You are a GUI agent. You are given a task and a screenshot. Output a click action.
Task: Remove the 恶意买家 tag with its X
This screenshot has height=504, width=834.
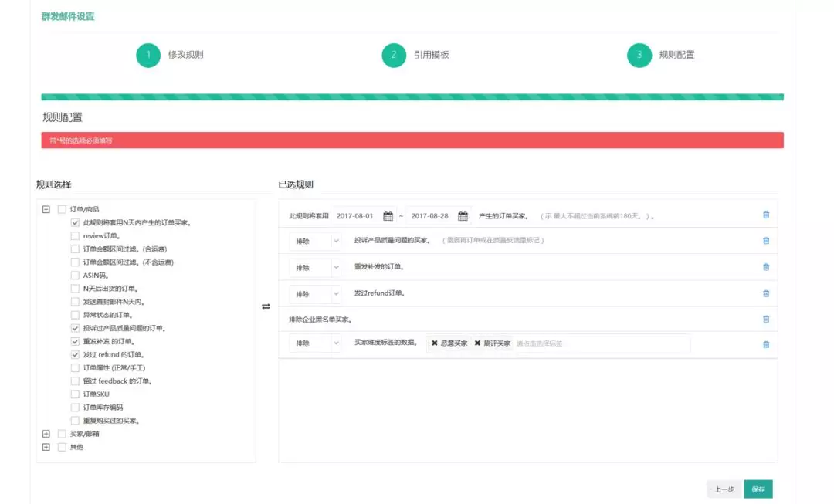[x=435, y=343]
